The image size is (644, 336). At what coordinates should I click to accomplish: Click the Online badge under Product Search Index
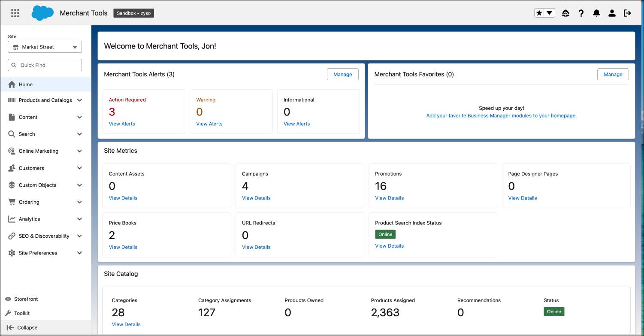385,234
